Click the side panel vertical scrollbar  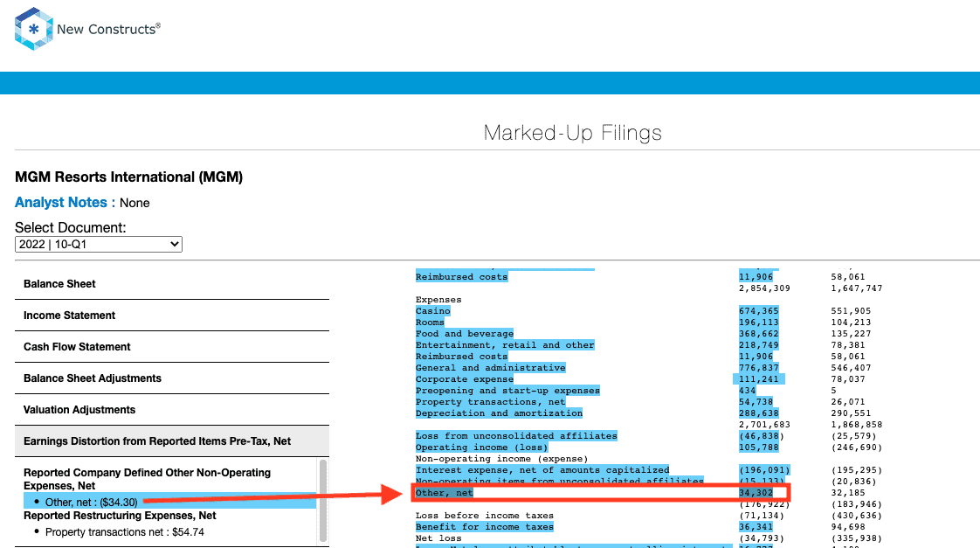(x=323, y=501)
